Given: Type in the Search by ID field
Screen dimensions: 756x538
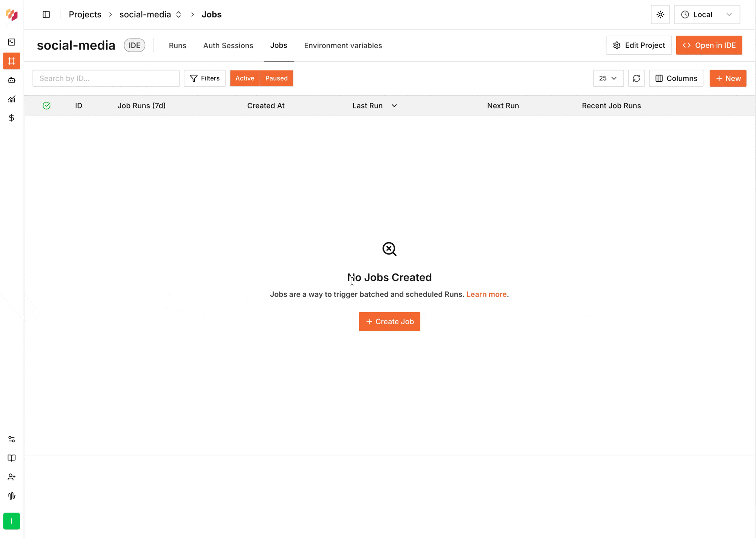Looking at the screenshot, I should 106,78.
